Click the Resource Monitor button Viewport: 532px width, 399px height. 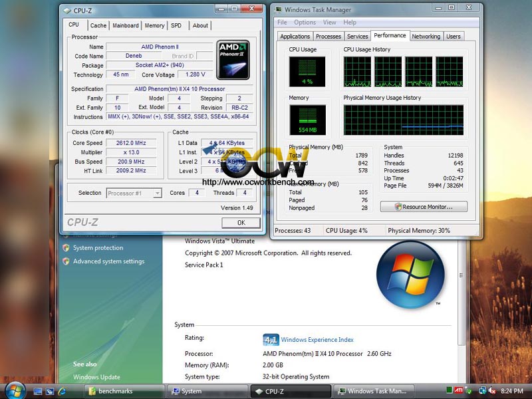[424, 207]
